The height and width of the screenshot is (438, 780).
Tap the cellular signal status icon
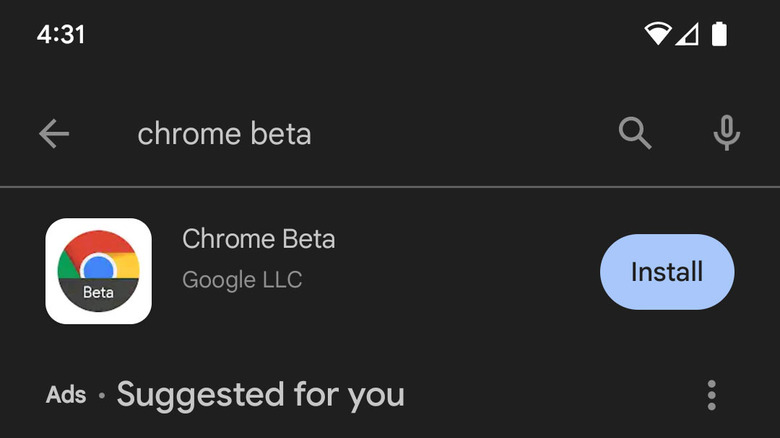pos(687,34)
